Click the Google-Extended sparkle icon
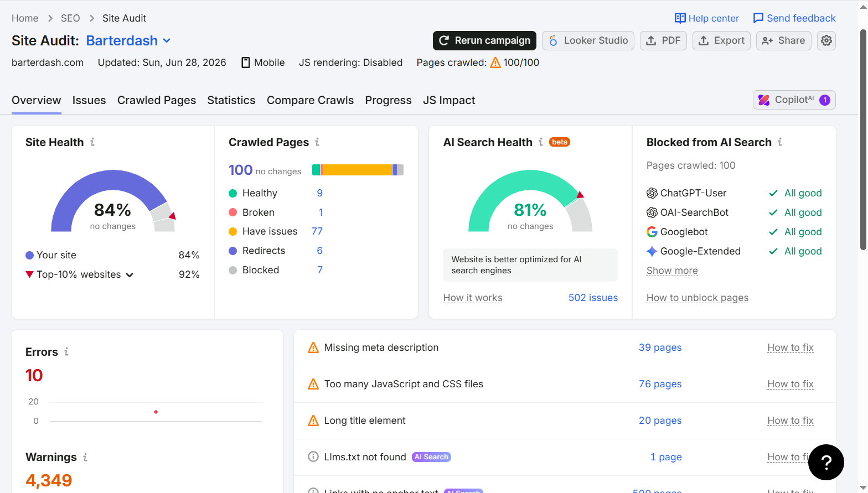The image size is (868, 493). coord(652,251)
